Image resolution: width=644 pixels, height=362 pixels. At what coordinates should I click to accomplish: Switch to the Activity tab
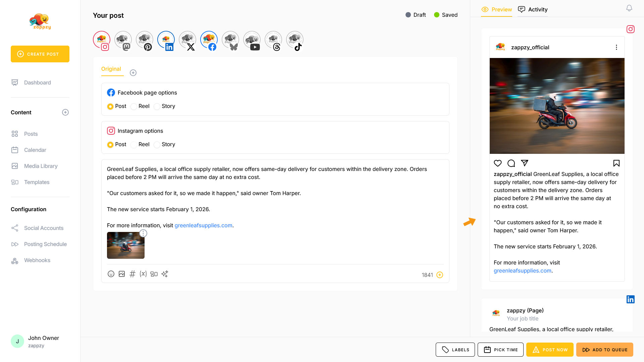point(533,9)
